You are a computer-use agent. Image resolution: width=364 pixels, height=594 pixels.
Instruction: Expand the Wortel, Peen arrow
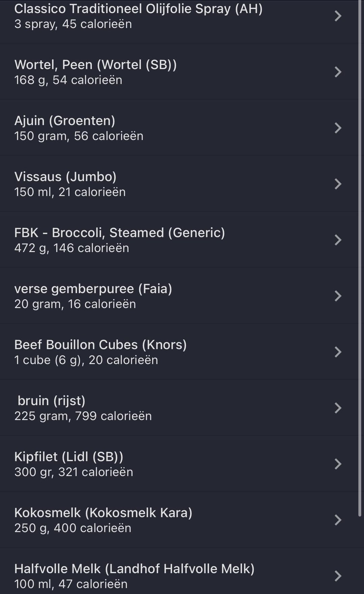click(338, 72)
